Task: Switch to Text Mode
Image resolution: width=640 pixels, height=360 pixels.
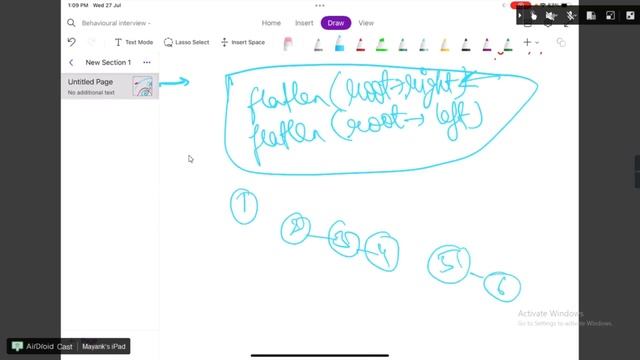Action: click(x=133, y=42)
